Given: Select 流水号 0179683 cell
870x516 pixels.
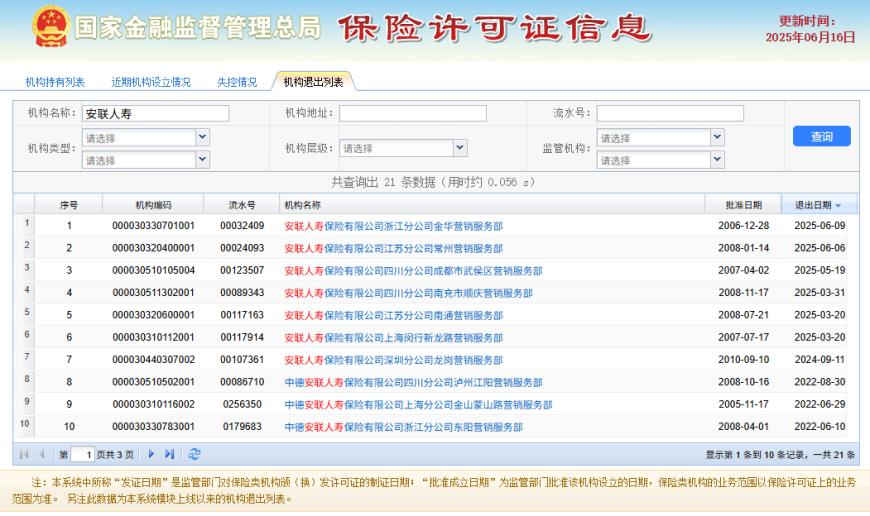Looking at the screenshot, I should click(242, 426).
